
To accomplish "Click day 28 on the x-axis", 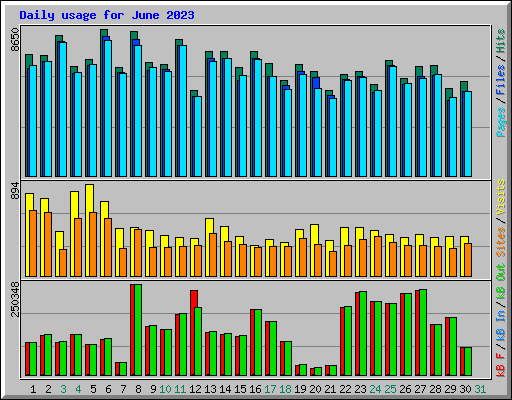I will [x=435, y=389].
